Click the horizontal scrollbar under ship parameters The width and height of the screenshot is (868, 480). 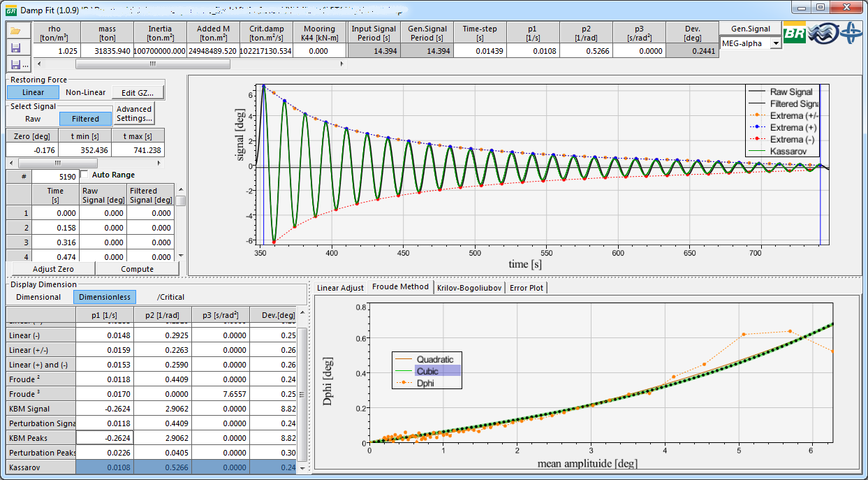152,64
